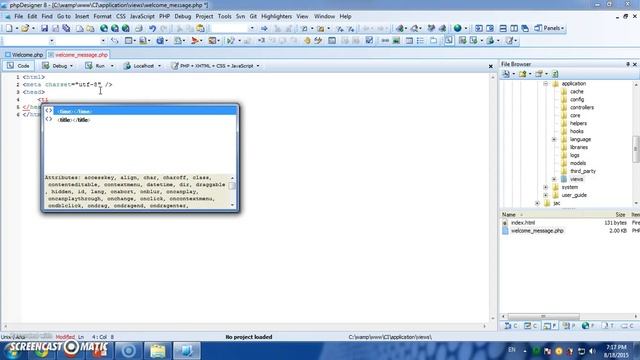Click the red arrow icon in second toolbar
The width and height of the screenshot is (640, 360).
tap(195, 40)
